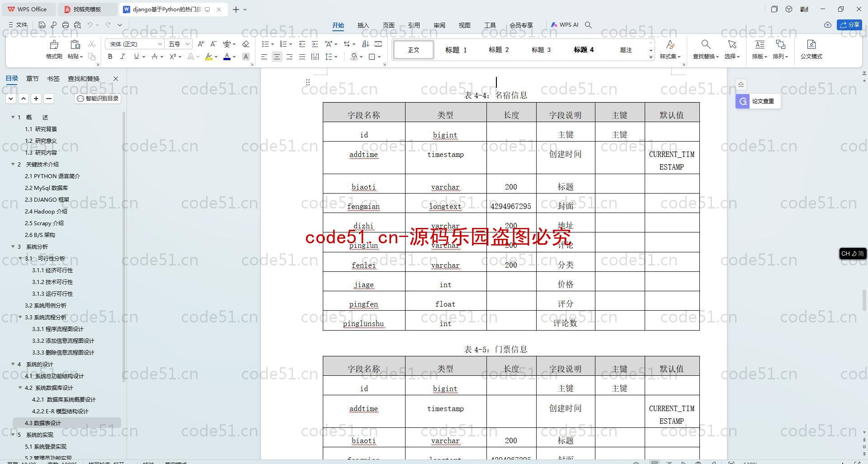Click the new tab plus button
The height and width of the screenshot is (464, 868).
click(236, 9)
